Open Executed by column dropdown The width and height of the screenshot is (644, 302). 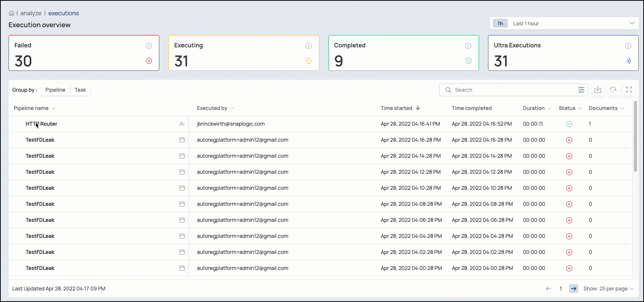[x=232, y=108]
